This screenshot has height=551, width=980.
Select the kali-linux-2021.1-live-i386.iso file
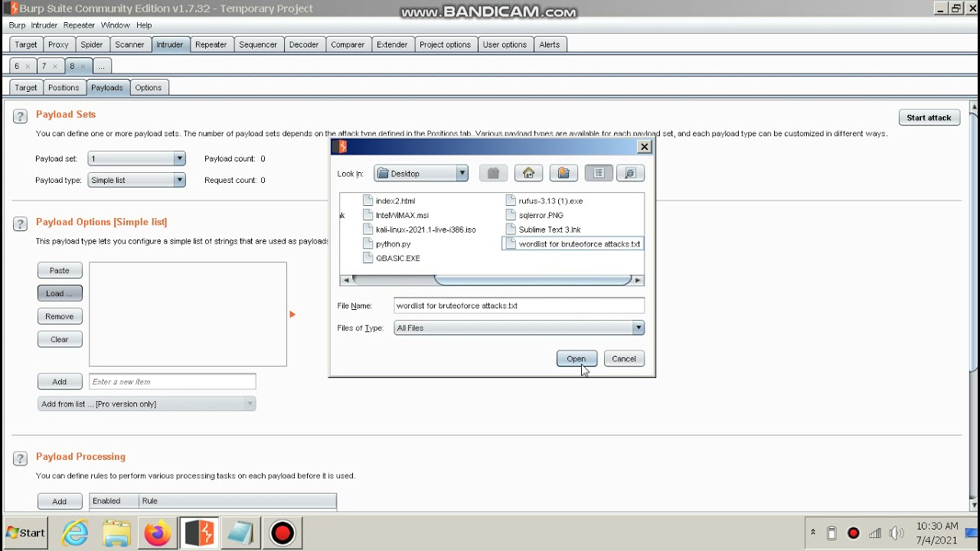point(420,230)
